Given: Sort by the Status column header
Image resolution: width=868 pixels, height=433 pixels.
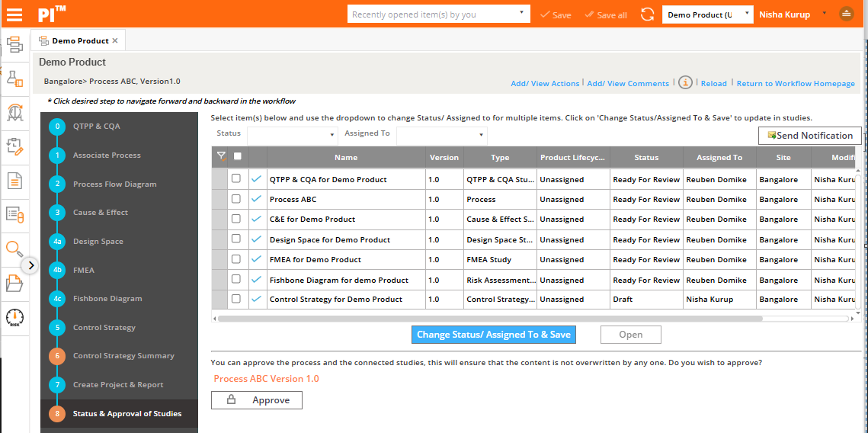Looking at the screenshot, I should (646, 157).
